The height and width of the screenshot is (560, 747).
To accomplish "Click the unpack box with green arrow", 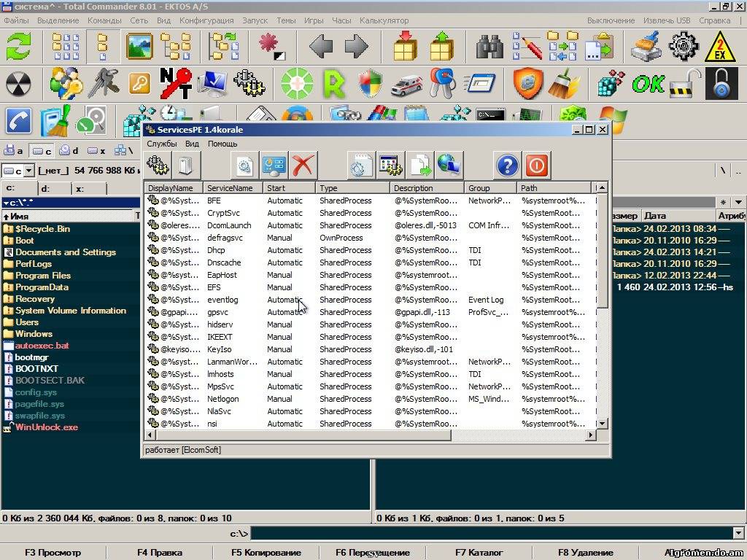I will tap(441, 46).
